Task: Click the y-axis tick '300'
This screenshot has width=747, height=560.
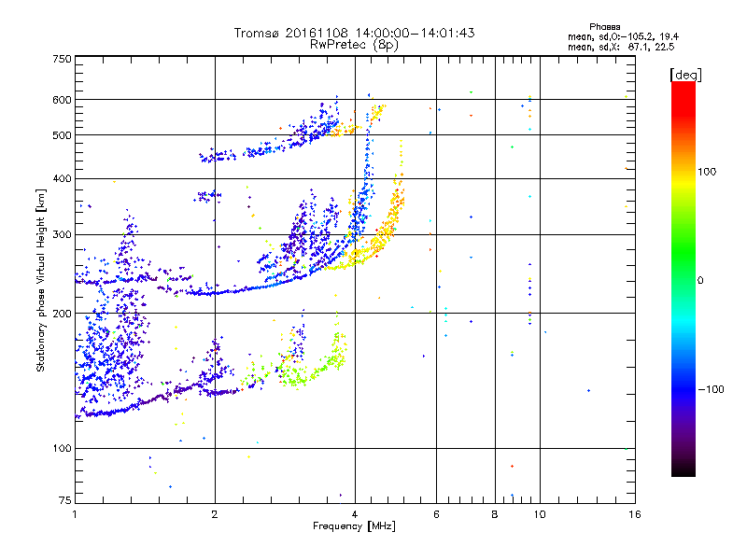Action: [x=62, y=235]
